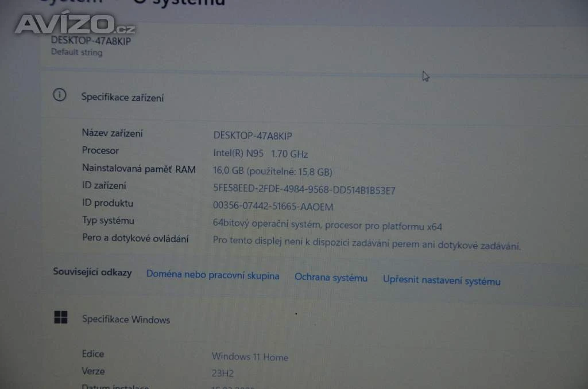Click the Typ systému label
Screen dimensions: 588x389
(x=108, y=221)
